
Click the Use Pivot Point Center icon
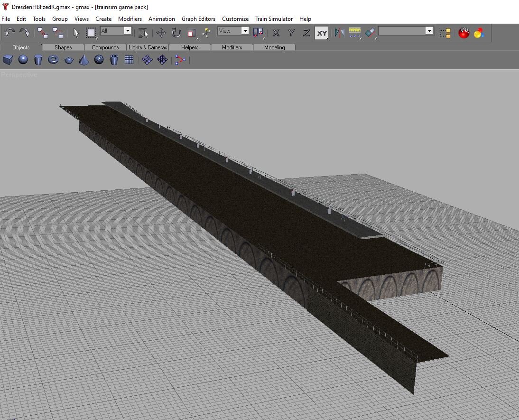pos(258,33)
